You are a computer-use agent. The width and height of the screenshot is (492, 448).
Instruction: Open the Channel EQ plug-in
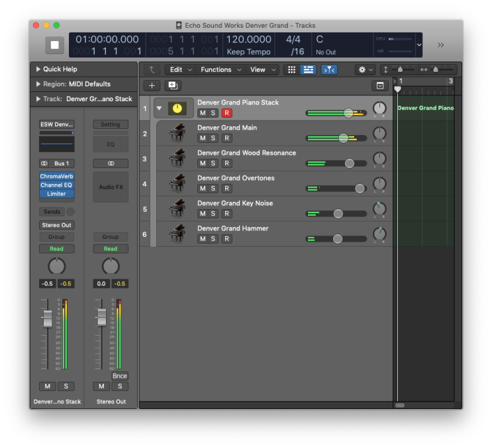click(57, 185)
